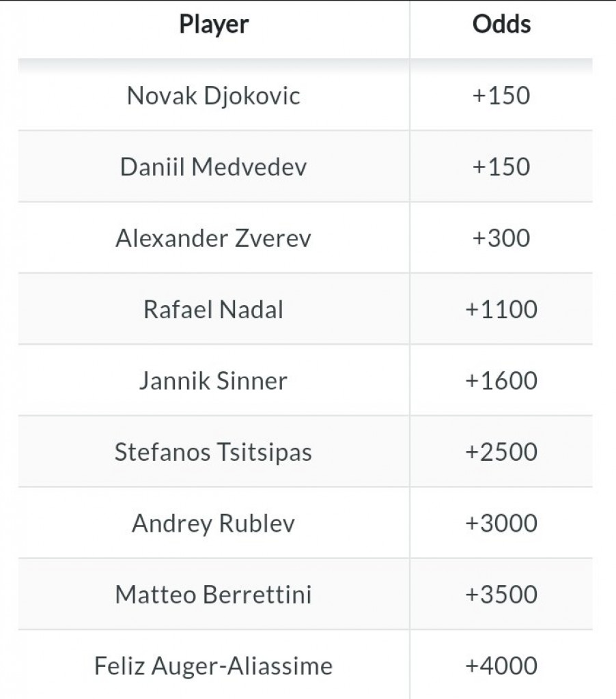Click the +3500 odds value
The image size is (616, 699).
pyautogui.click(x=501, y=595)
